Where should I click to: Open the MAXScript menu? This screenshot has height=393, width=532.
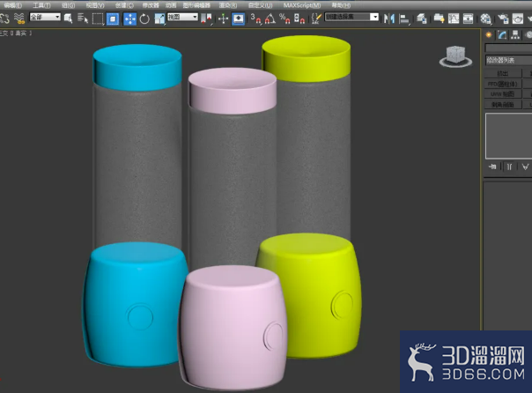(x=302, y=5)
